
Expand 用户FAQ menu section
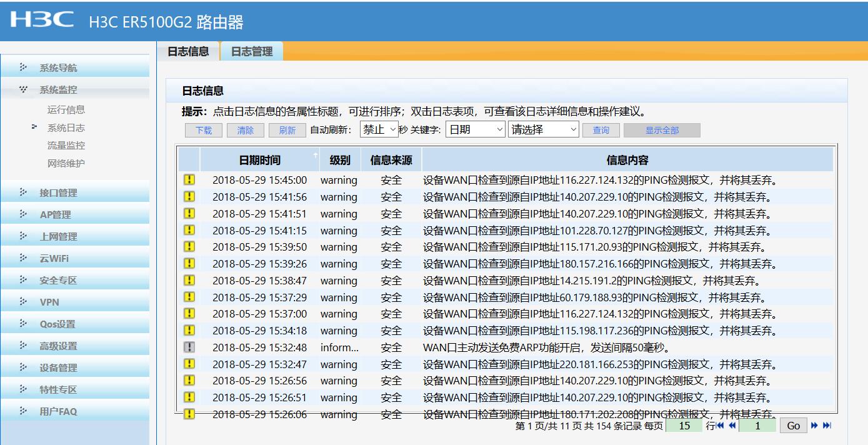click(75, 411)
